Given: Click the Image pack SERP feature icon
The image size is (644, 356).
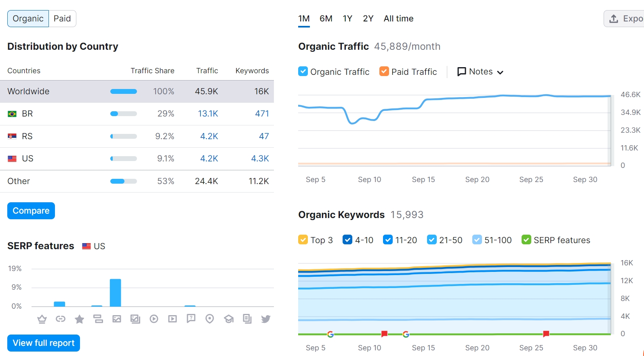Looking at the screenshot, I should coord(135,319).
